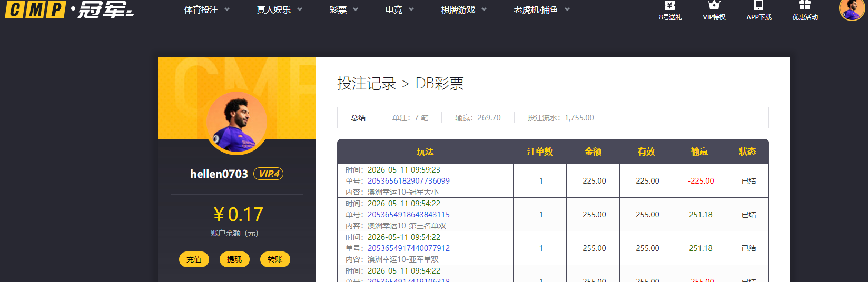Click the 225.00 amount cell in 冠军大小 row
The image size is (868, 282).
tap(594, 181)
